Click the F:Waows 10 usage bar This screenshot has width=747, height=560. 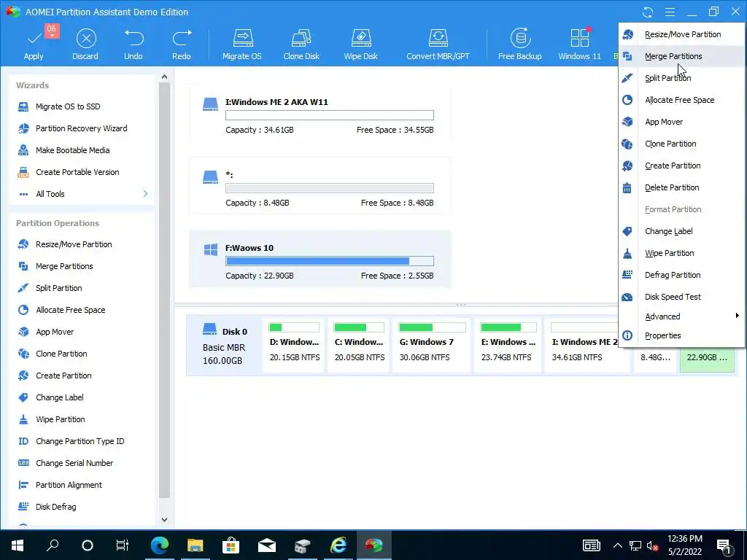point(330,261)
